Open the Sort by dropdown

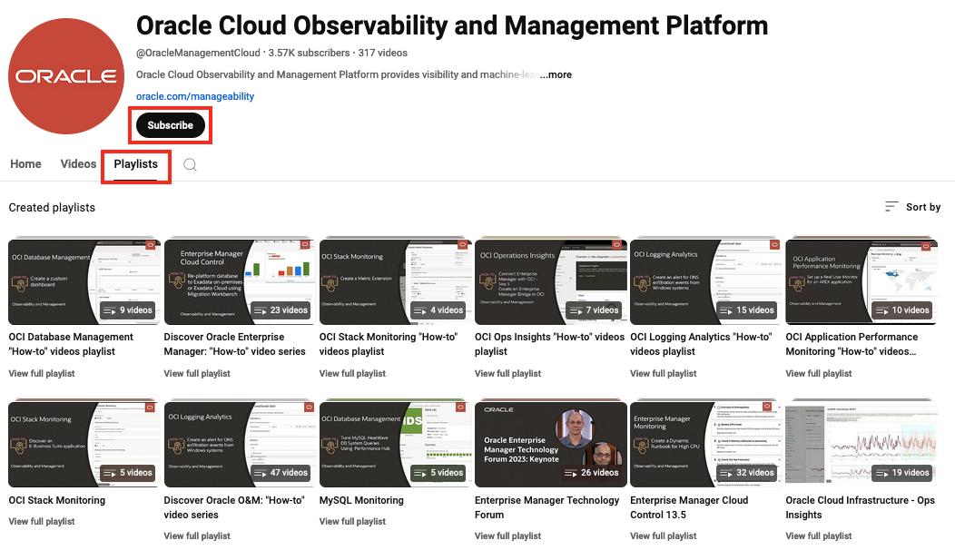click(912, 207)
